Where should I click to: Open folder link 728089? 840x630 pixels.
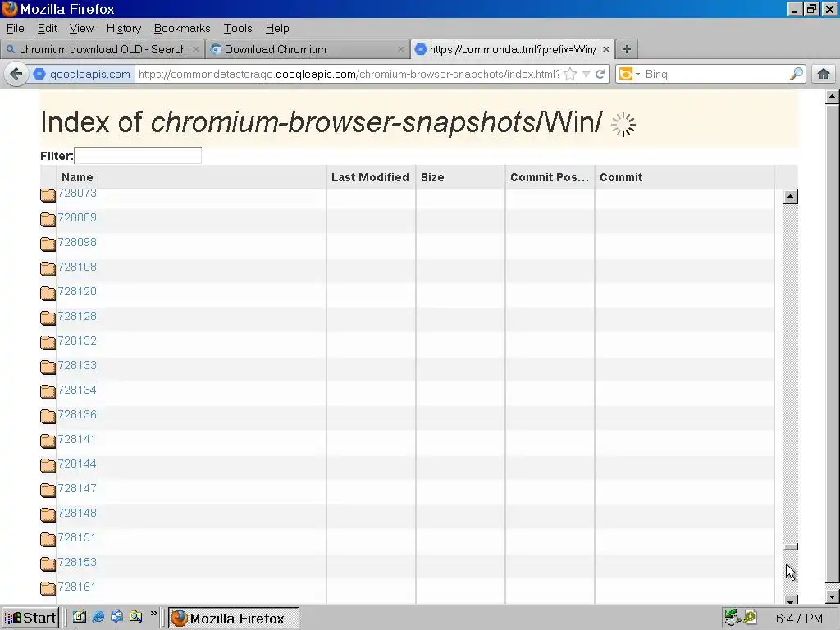coord(77,217)
